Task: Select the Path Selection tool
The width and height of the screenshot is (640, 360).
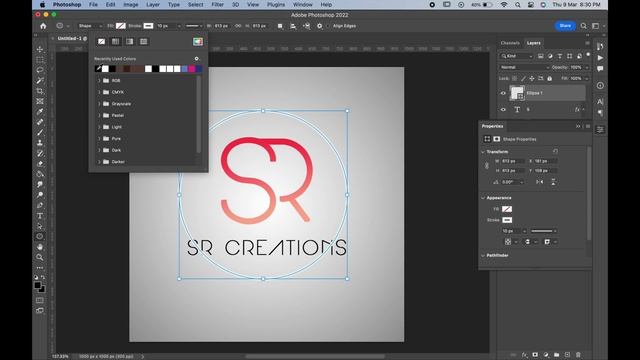Action: (40, 226)
